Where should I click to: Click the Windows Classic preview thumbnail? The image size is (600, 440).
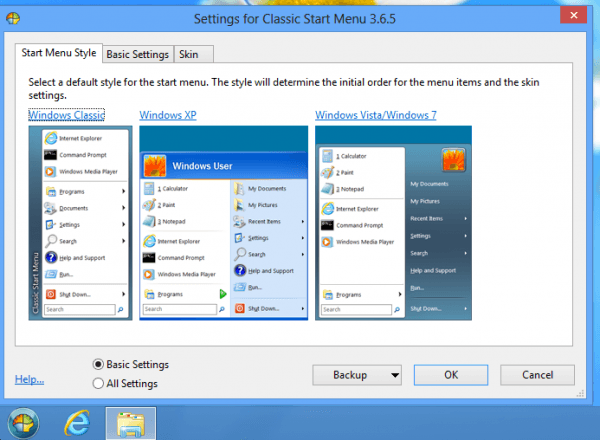point(80,223)
